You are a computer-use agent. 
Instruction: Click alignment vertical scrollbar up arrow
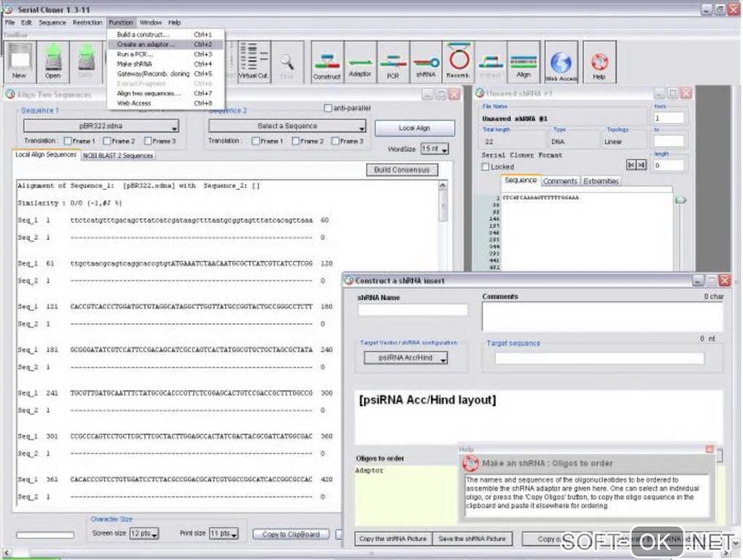[443, 185]
